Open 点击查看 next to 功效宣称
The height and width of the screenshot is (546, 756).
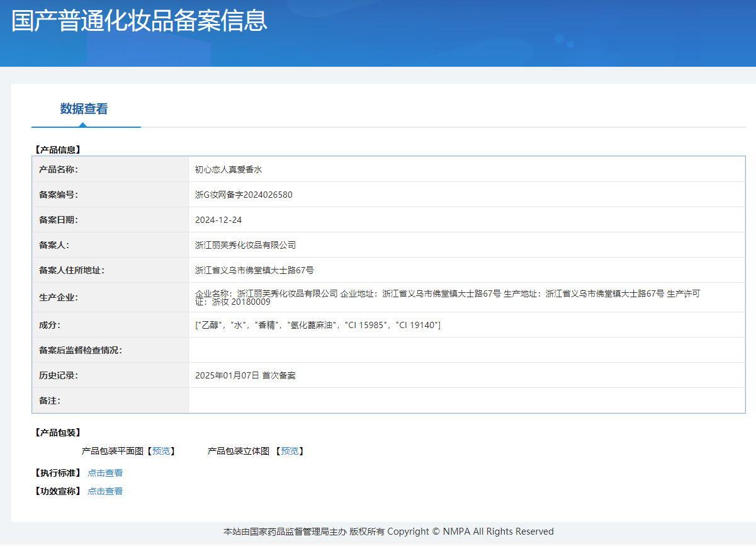click(105, 491)
